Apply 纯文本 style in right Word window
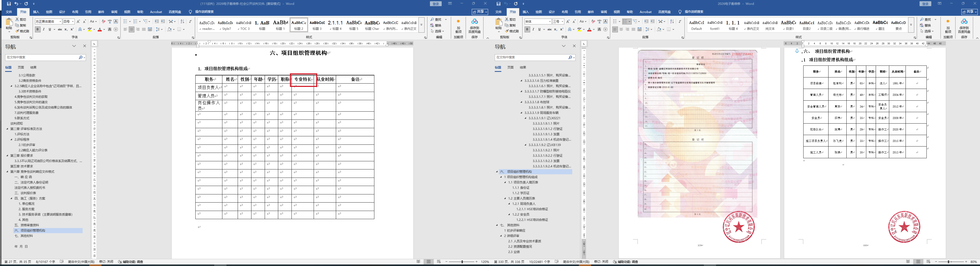980x266 pixels. pyautogui.click(x=770, y=25)
